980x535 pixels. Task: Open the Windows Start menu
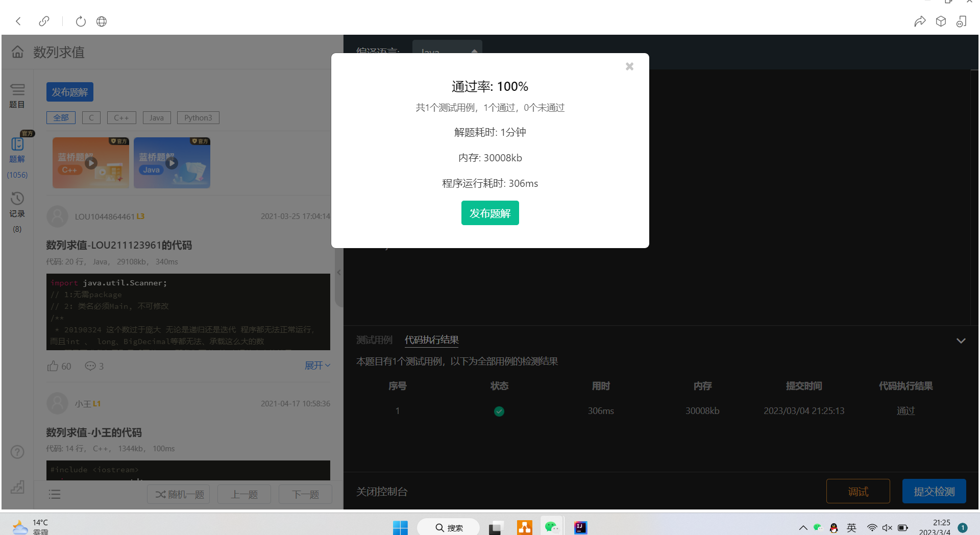point(400,527)
